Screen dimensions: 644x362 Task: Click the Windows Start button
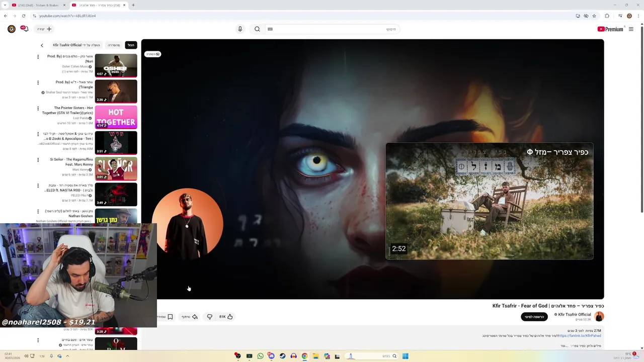pyautogui.click(x=405, y=356)
